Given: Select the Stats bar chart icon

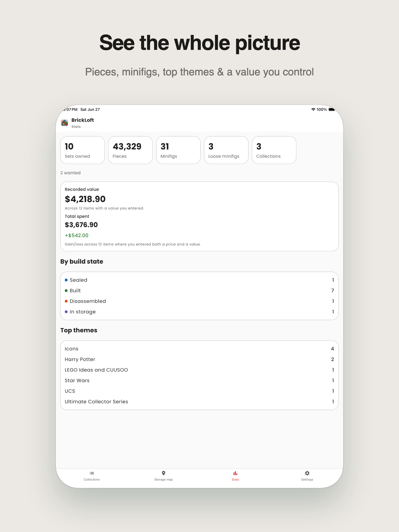Looking at the screenshot, I should pos(235,473).
